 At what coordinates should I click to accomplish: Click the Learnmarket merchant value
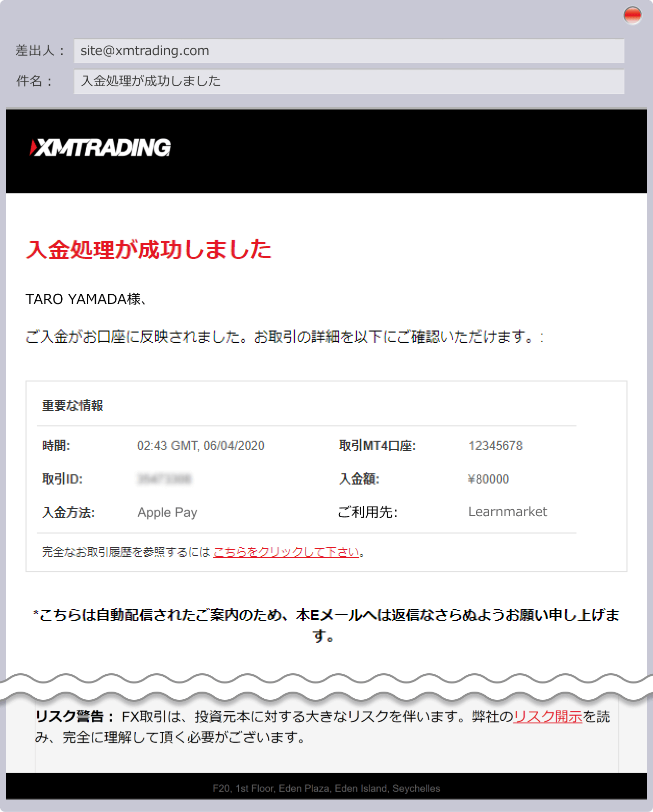click(507, 512)
